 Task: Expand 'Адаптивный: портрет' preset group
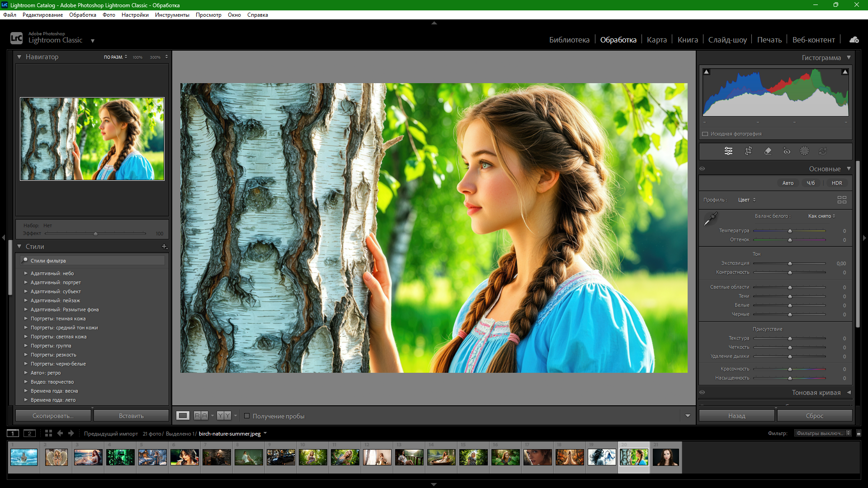26,282
